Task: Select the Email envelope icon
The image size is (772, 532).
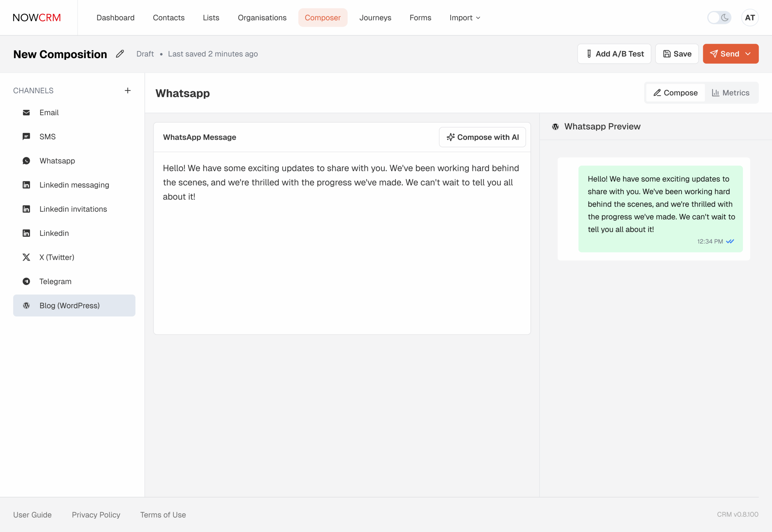Action: click(x=26, y=113)
